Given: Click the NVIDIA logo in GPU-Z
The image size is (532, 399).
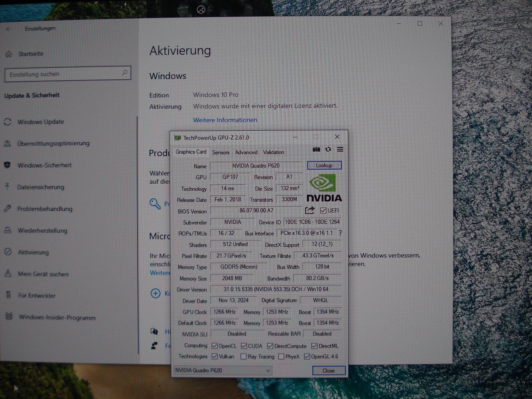Looking at the screenshot, I should 324,188.
